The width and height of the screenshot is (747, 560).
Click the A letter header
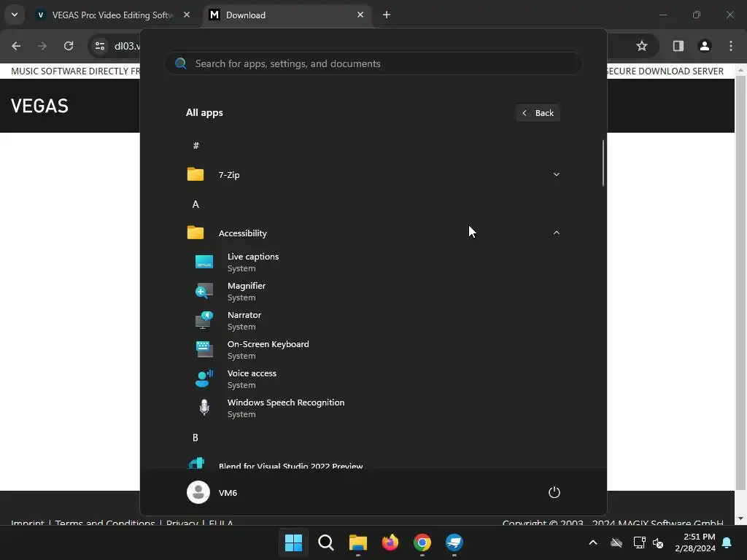click(x=196, y=204)
